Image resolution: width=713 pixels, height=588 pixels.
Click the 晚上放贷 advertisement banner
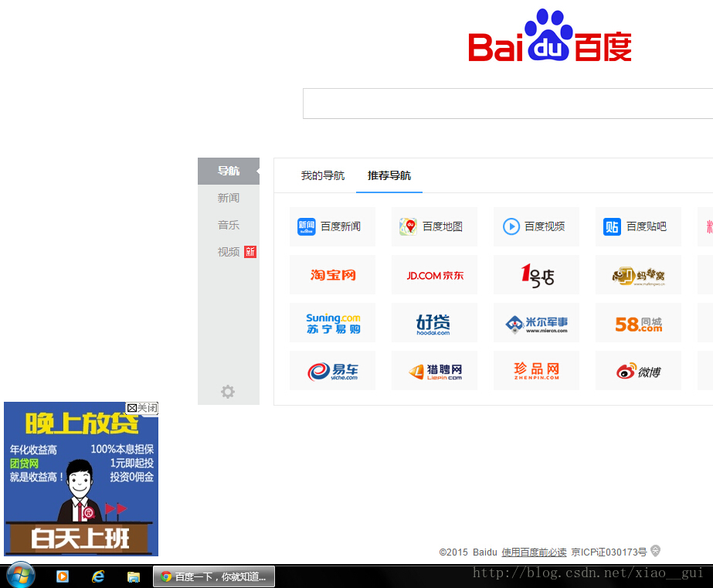(x=81, y=479)
